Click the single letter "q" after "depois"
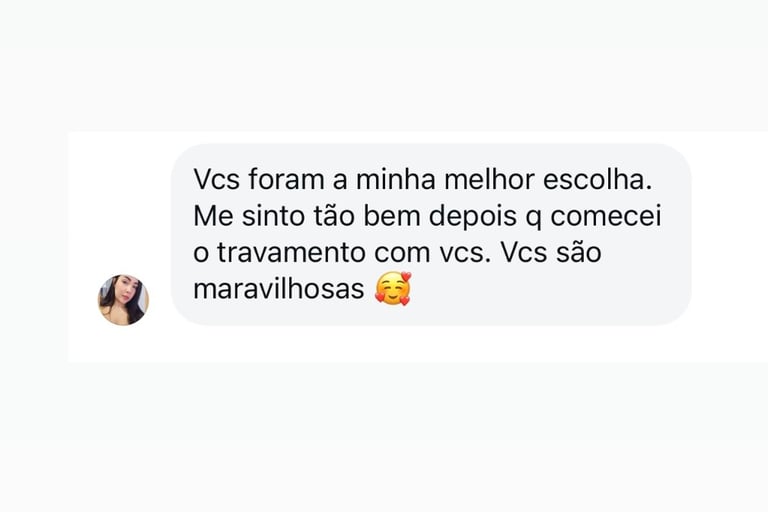The image size is (768, 512). pos(534,219)
